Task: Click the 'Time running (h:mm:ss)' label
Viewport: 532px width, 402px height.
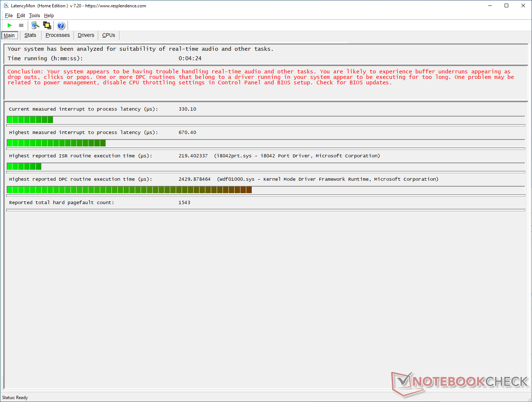Action: 45,58
